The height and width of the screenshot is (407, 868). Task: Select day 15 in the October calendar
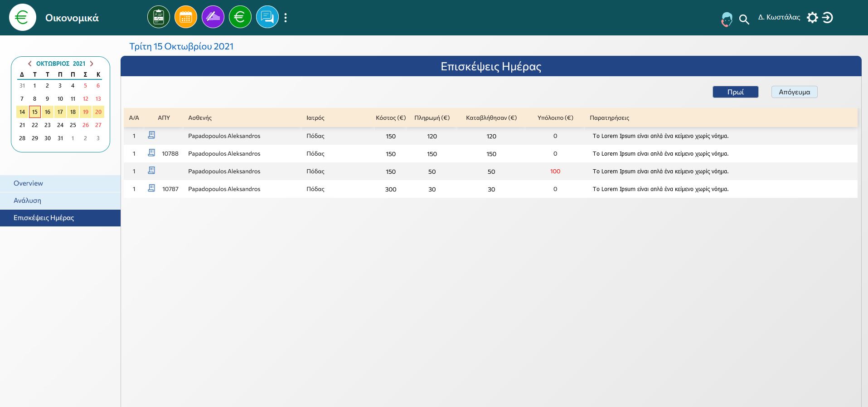35,112
